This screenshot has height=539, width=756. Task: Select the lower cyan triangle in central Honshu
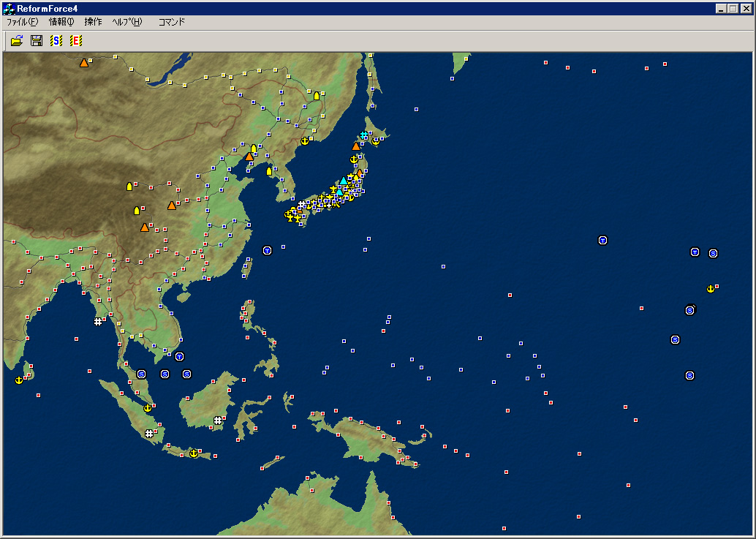click(x=339, y=192)
